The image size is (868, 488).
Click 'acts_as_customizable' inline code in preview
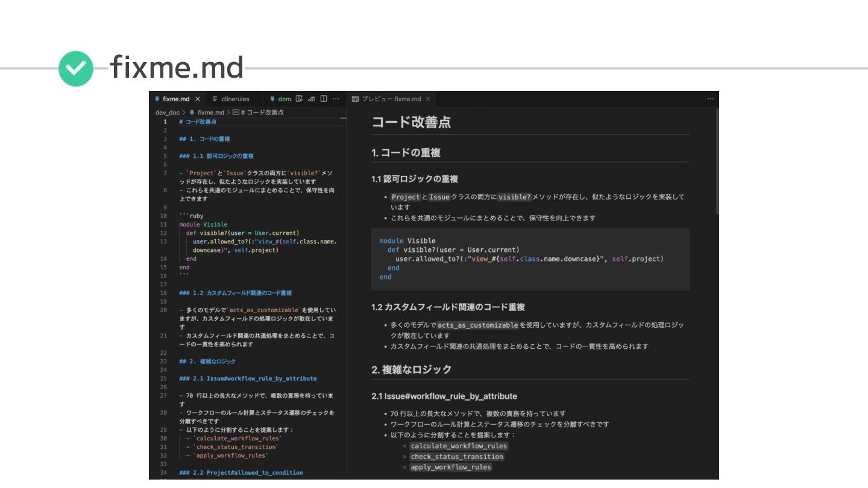478,325
